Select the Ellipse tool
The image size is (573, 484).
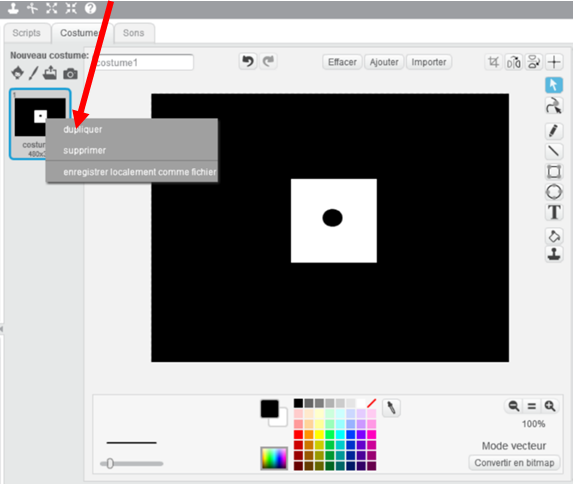coord(554,192)
